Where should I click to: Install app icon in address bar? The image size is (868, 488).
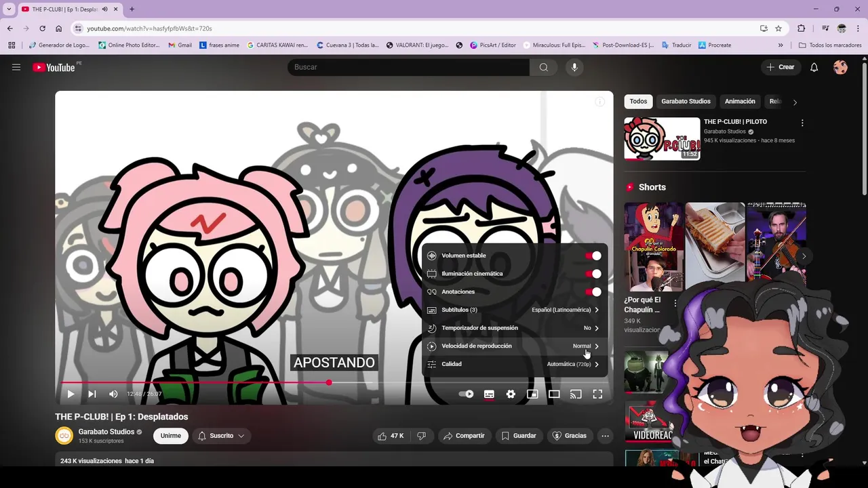[764, 28]
